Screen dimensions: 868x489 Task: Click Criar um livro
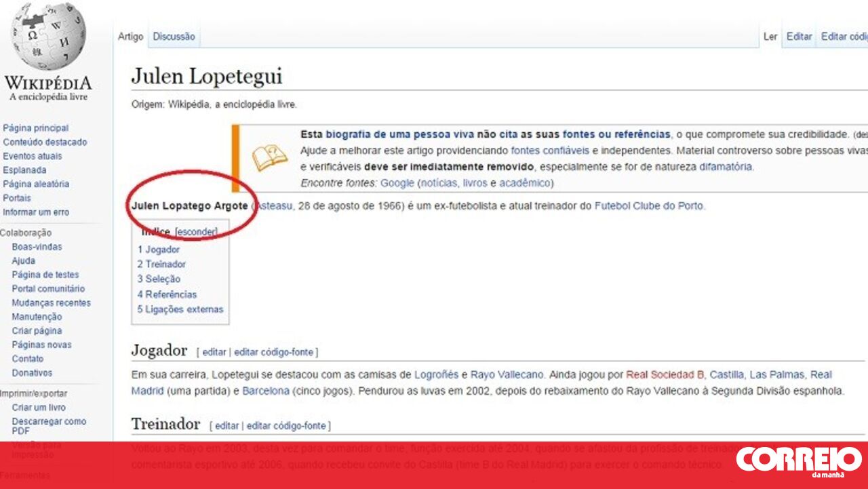point(39,408)
